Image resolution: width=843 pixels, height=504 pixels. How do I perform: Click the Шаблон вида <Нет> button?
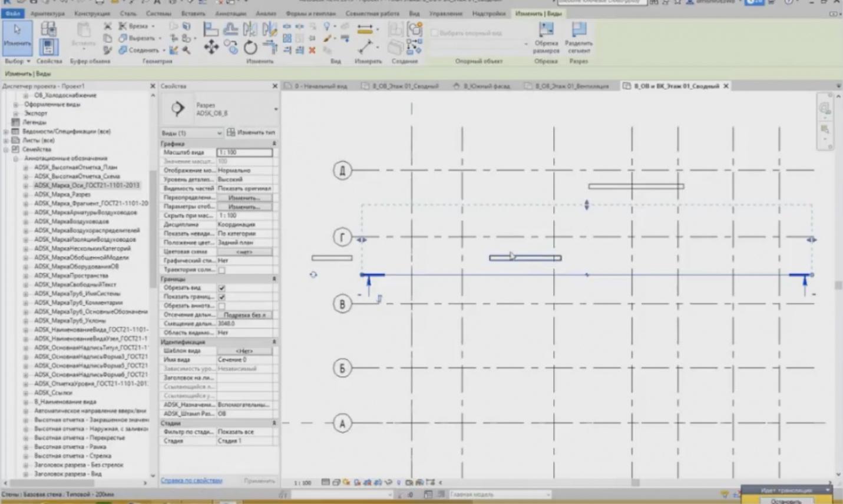[244, 351]
